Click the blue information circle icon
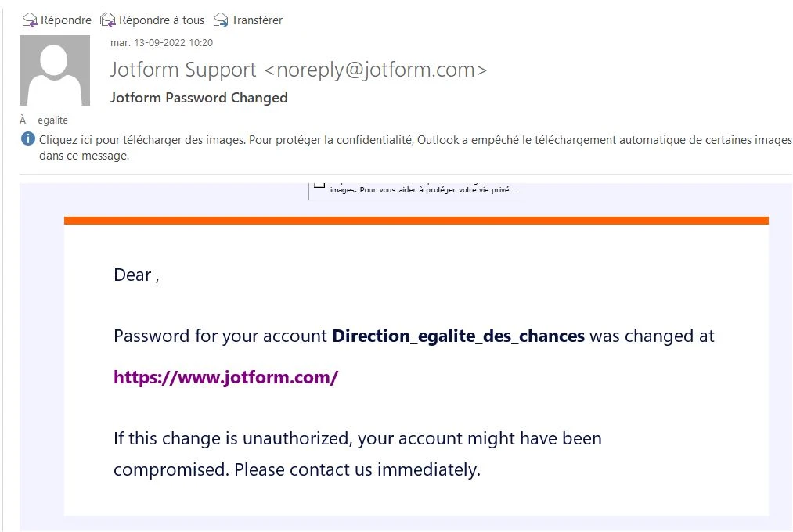 (x=28, y=140)
